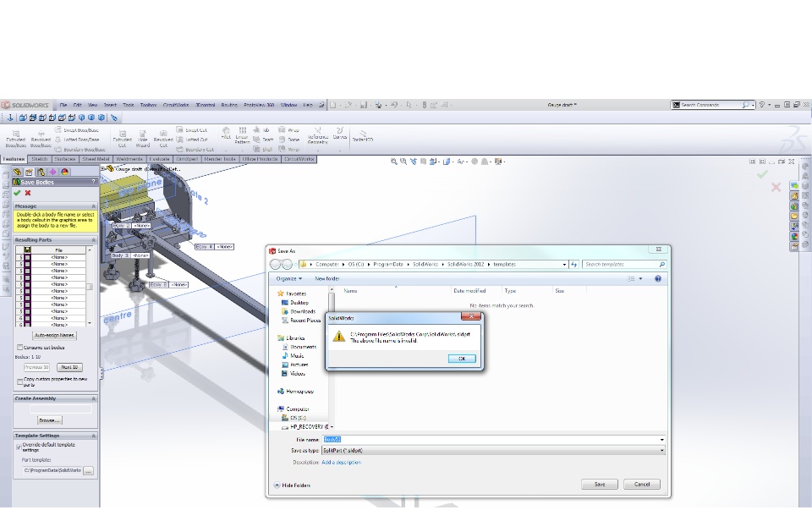Collapse the Resulting Parts section

[x=94, y=240]
